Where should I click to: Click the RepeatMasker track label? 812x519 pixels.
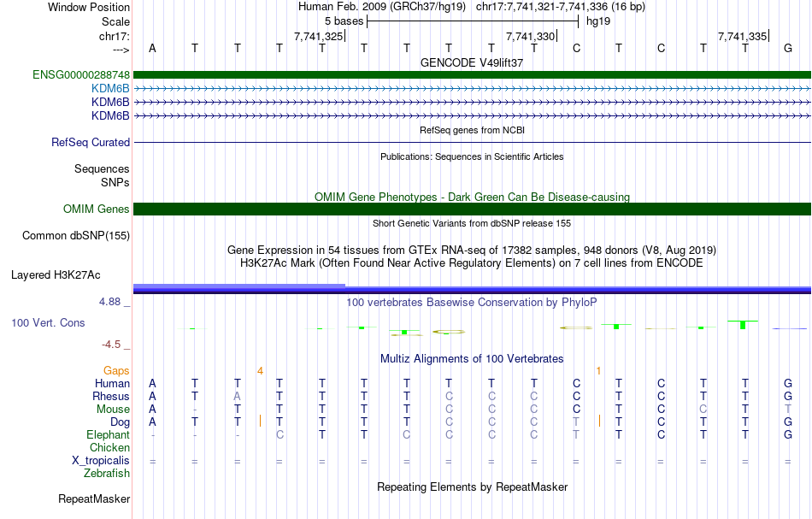pyautogui.click(x=94, y=499)
